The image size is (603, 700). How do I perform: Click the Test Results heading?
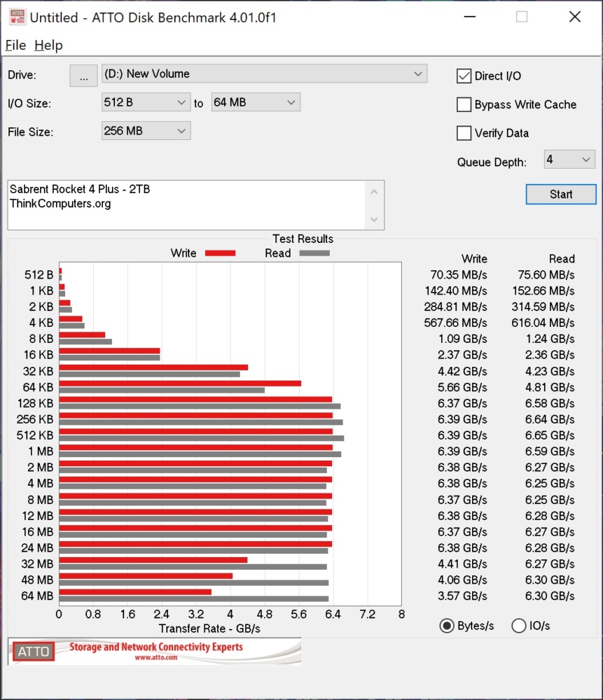(x=303, y=239)
